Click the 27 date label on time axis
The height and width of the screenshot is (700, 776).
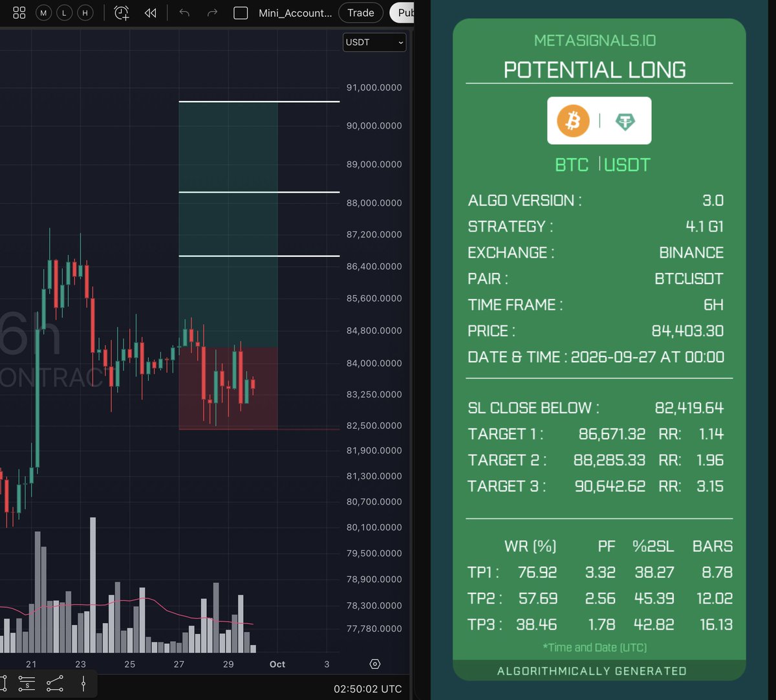tap(179, 664)
